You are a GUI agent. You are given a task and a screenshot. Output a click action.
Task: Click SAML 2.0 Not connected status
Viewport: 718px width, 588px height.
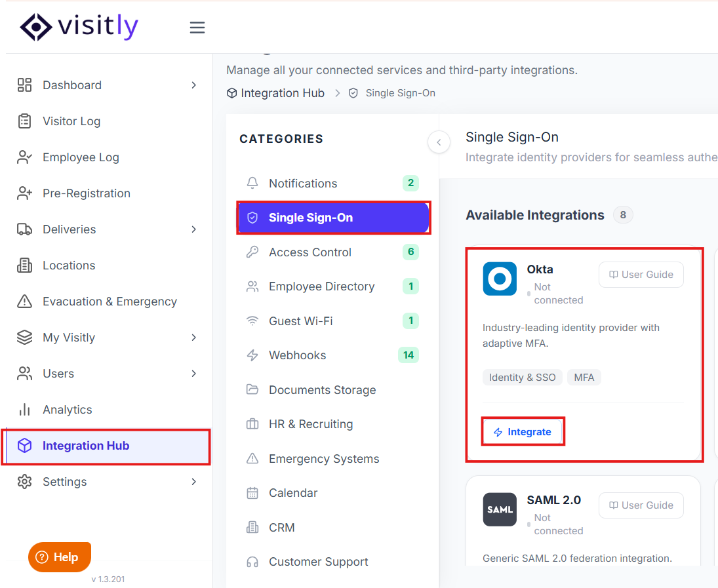555,524
